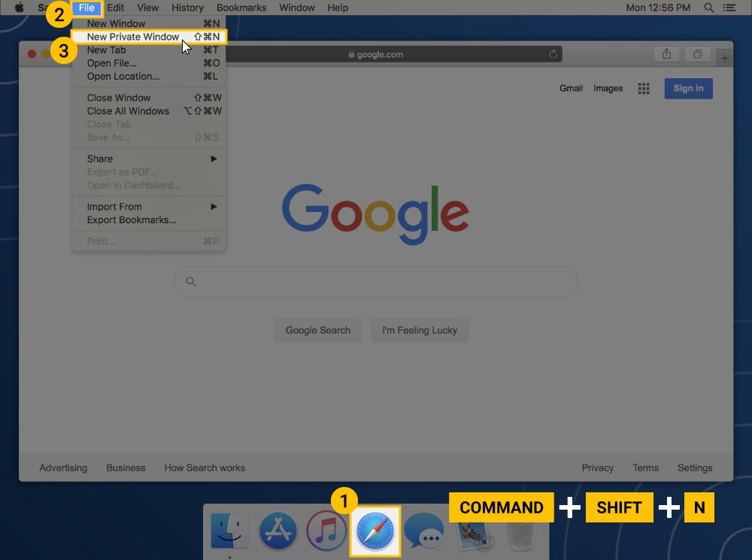Open the Gmail link
This screenshot has width=752, height=560.
pos(571,88)
